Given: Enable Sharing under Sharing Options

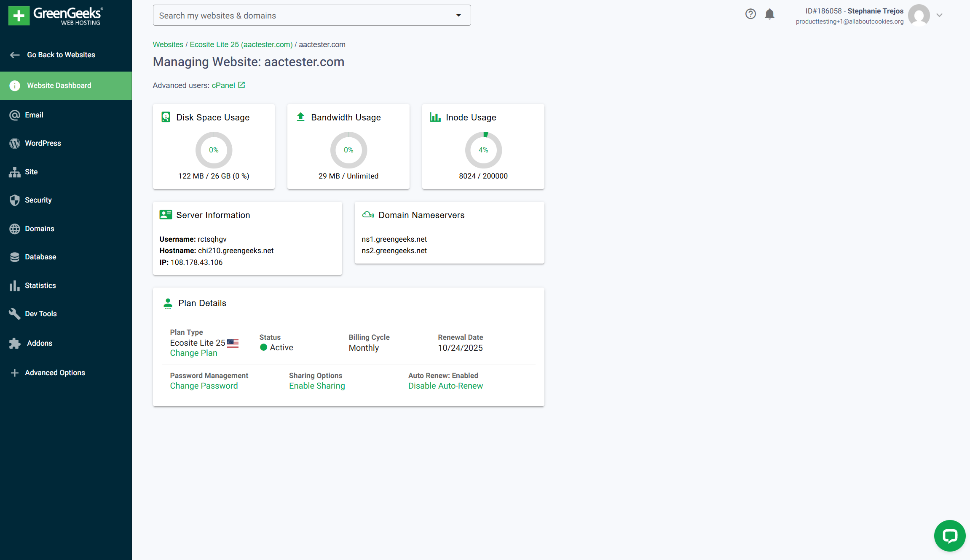Looking at the screenshot, I should [x=317, y=386].
